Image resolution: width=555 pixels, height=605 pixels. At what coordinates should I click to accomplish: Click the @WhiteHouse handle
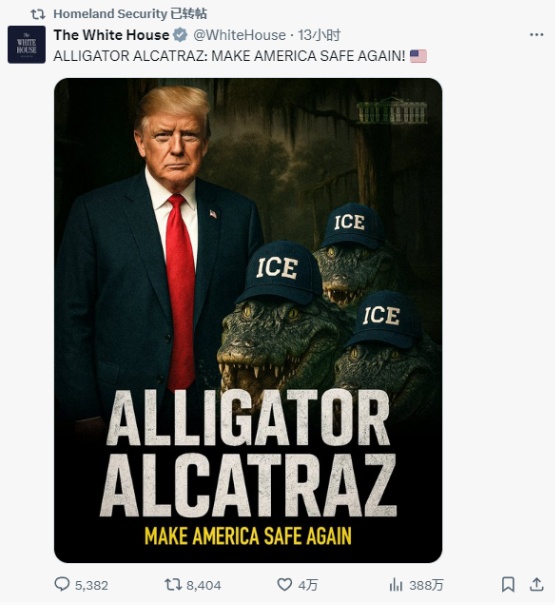pos(239,35)
